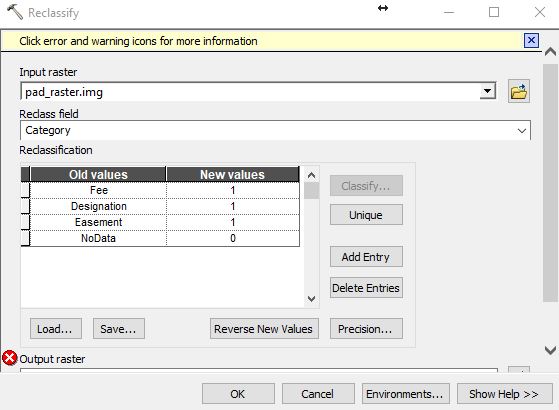Open the Environments... settings

coord(405,394)
